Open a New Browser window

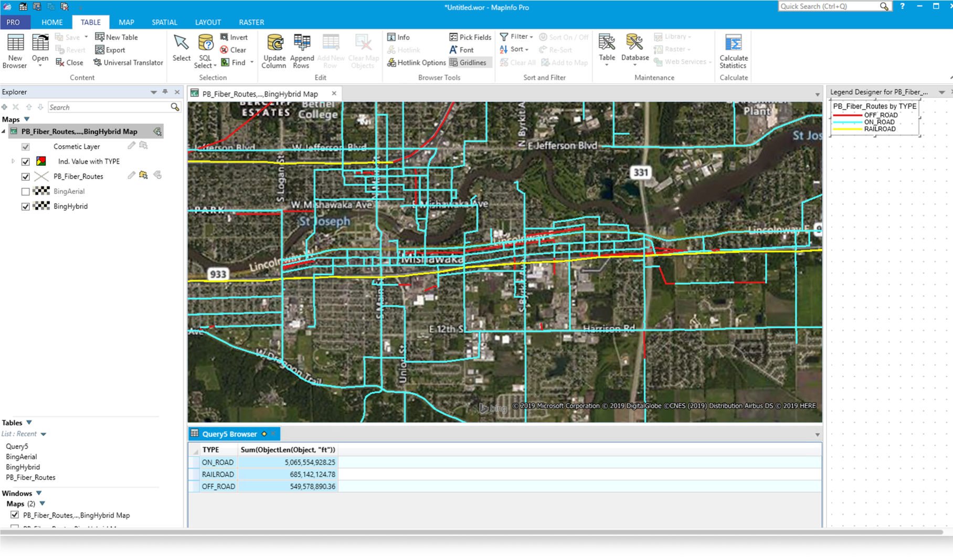(x=15, y=51)
